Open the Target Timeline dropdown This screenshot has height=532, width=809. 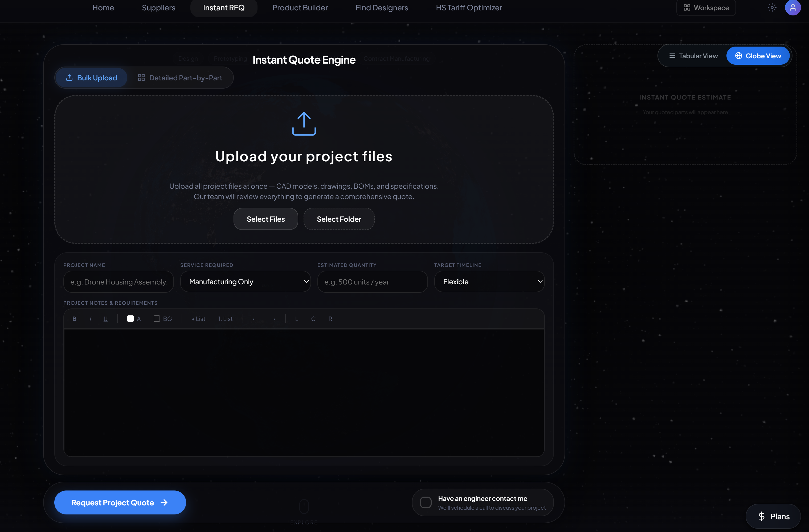[489, 282]
